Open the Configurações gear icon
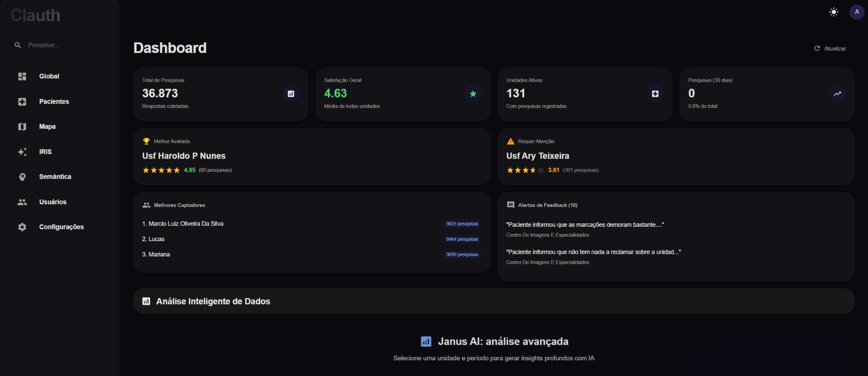Screen dimensions: 868x376 point(22,227)
